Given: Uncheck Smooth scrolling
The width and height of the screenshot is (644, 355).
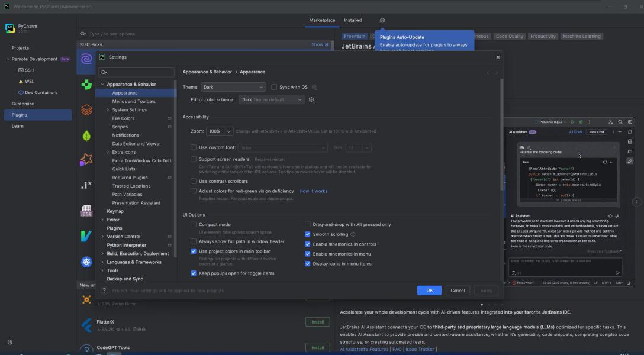Looking at the screenshot, I should coord(308,234).
